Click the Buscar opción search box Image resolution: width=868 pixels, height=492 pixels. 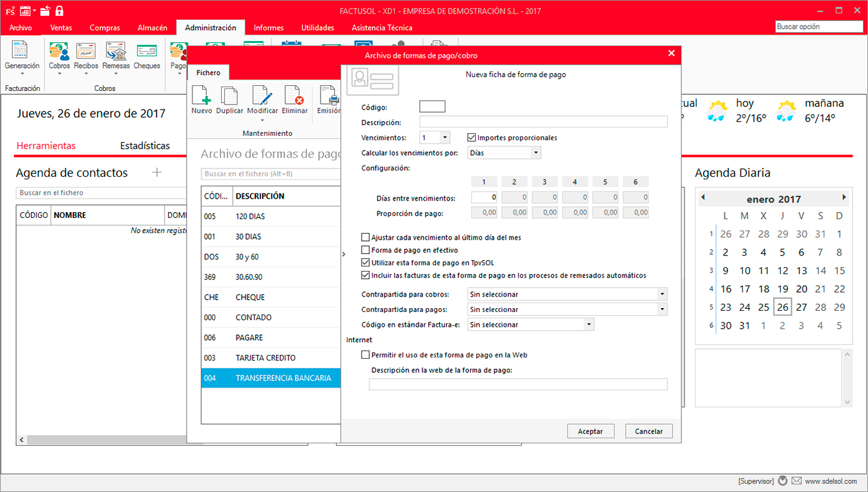pyautogui.click(x=820, y=27)
